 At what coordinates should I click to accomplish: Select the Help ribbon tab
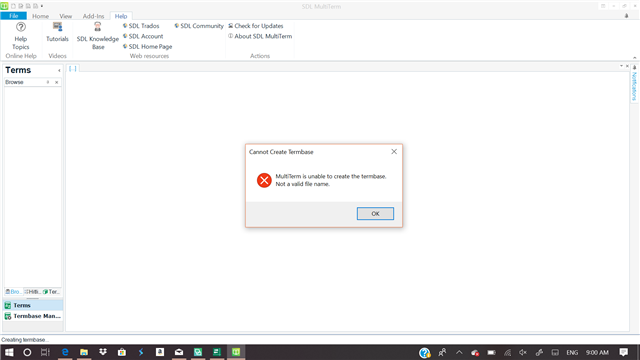[121, 16]
